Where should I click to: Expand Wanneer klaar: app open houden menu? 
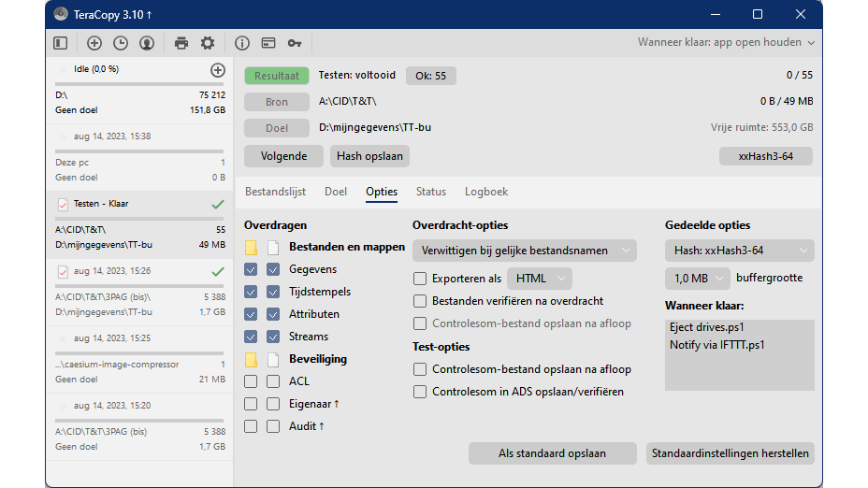[x=726, y=43]
